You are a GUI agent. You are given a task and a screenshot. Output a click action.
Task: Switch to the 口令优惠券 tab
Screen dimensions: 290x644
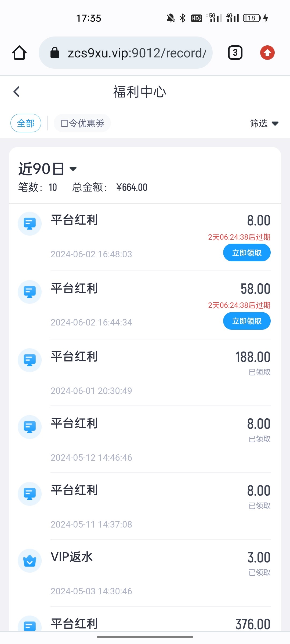82,123
